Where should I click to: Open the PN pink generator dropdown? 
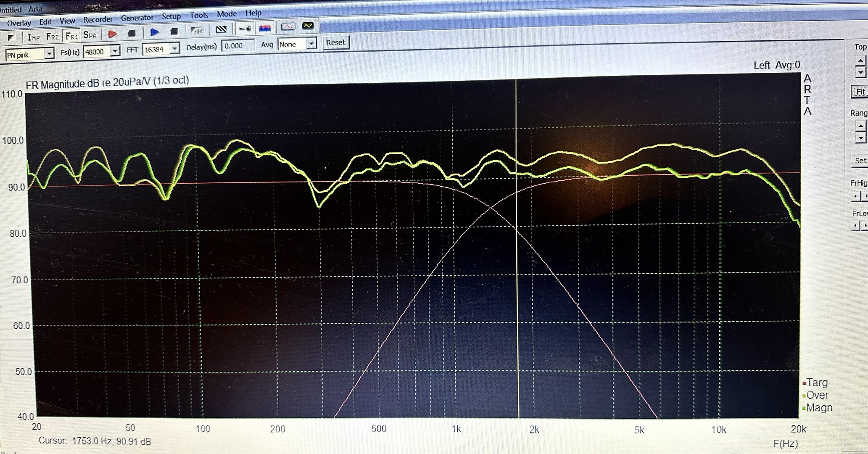point(49,54)
